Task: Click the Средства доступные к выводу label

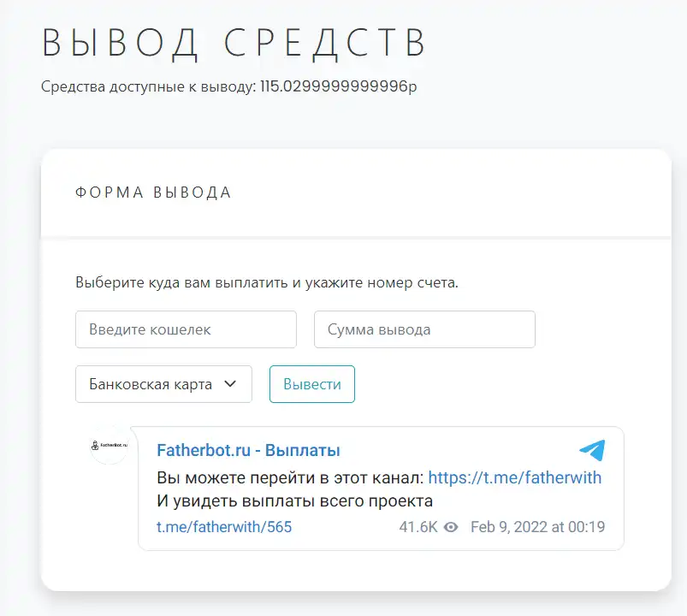Action: pyautogui.click(x=149, y=86)
